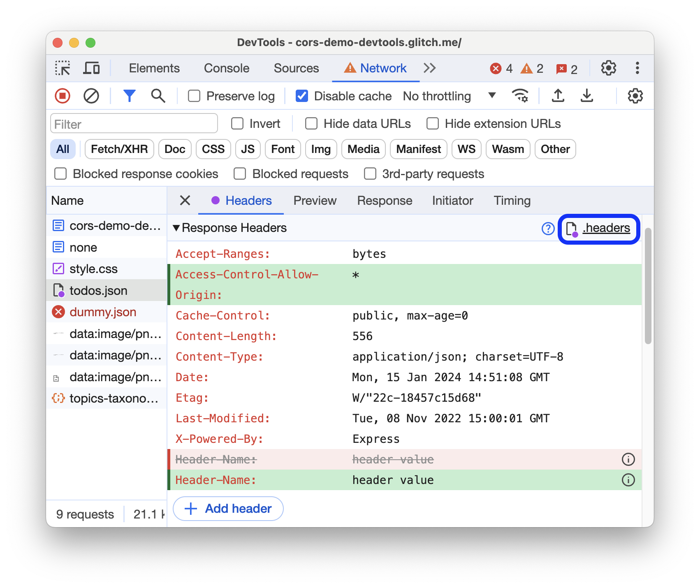Click the requests Filter input field
This screenshot has height=588, width=700.
(x=134, y=123)
